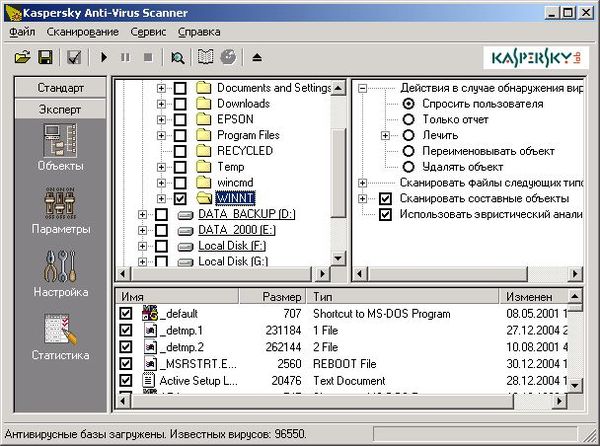Open the Объекты sidebar panel icon

pos(60,140)
